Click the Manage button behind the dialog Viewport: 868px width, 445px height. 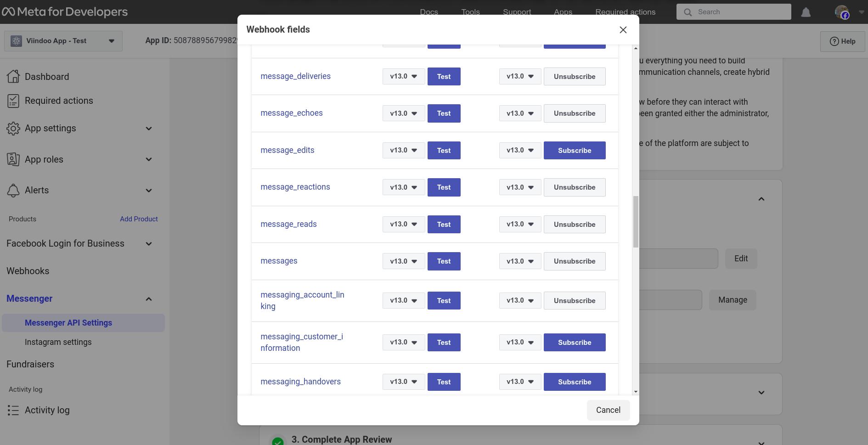[x=733, y=300]
